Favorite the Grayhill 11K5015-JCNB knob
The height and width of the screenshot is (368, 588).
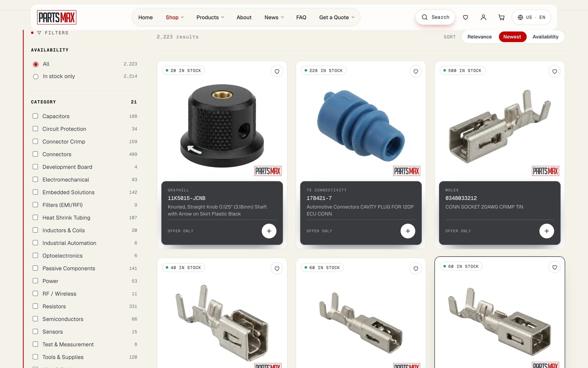pyautogui.click(x=277, y=71)
